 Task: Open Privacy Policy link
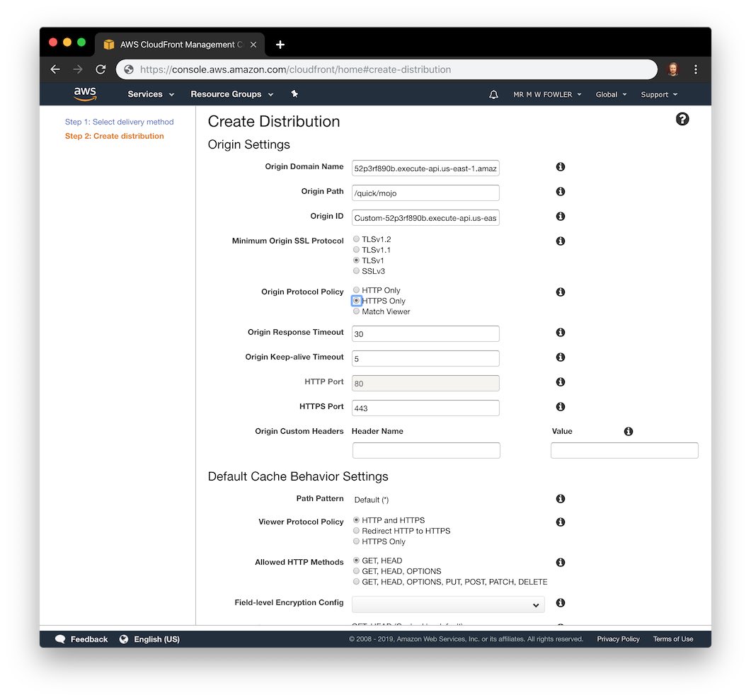tap(618, 639)
